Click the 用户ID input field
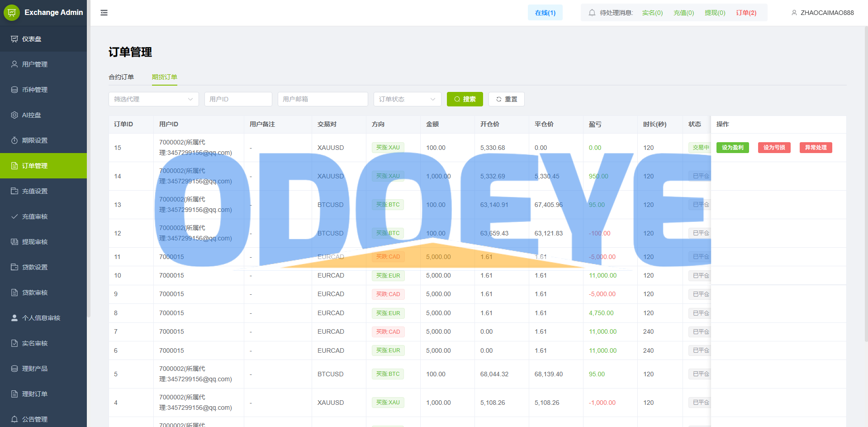868x427 pixels. (x=238, y=99)
